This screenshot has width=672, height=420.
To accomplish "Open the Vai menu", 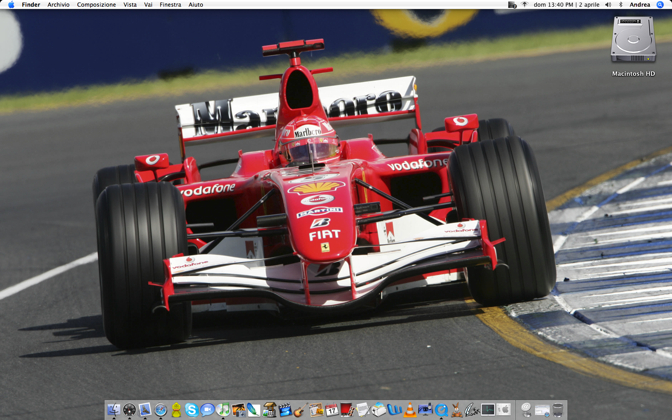I will coord(148,4).
